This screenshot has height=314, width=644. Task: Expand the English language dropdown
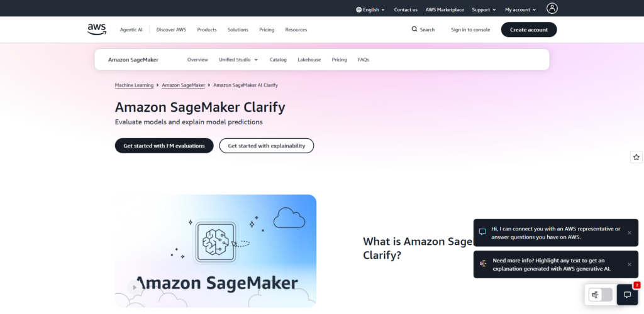tap(370, 9)
